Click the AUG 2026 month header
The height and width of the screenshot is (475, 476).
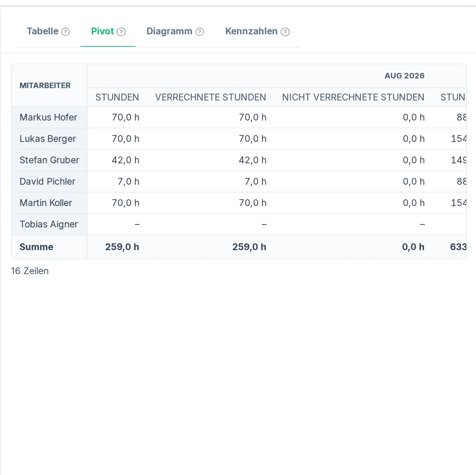coord(404,76)
